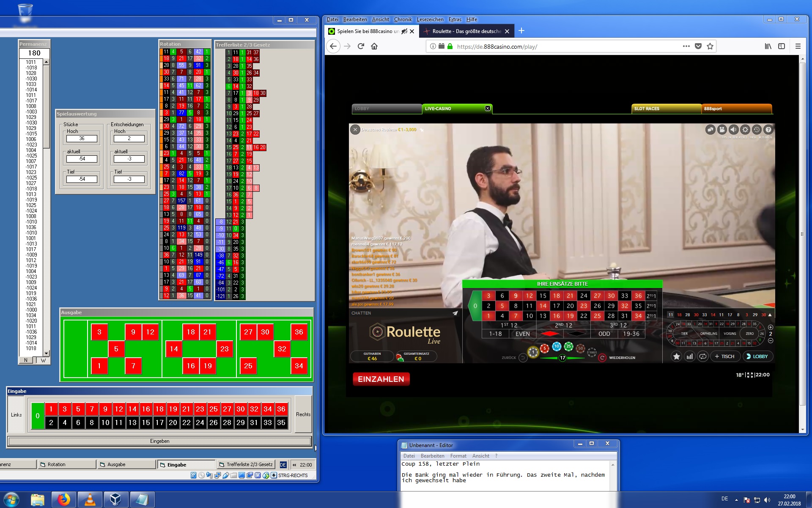This screenshot has height=508, width=812.
Task: Open the game history clock icon
Action: click(757, 130)
